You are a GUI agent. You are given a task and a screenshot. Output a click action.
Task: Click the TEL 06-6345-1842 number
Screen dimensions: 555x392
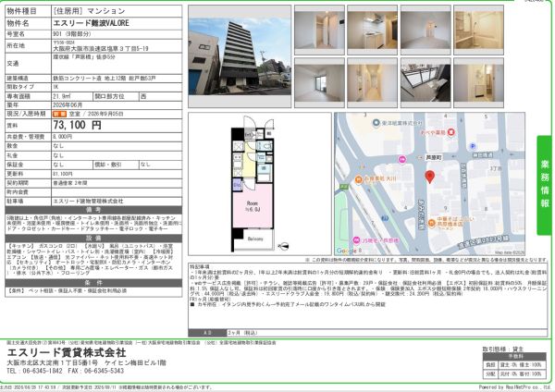tap(35, 371)
